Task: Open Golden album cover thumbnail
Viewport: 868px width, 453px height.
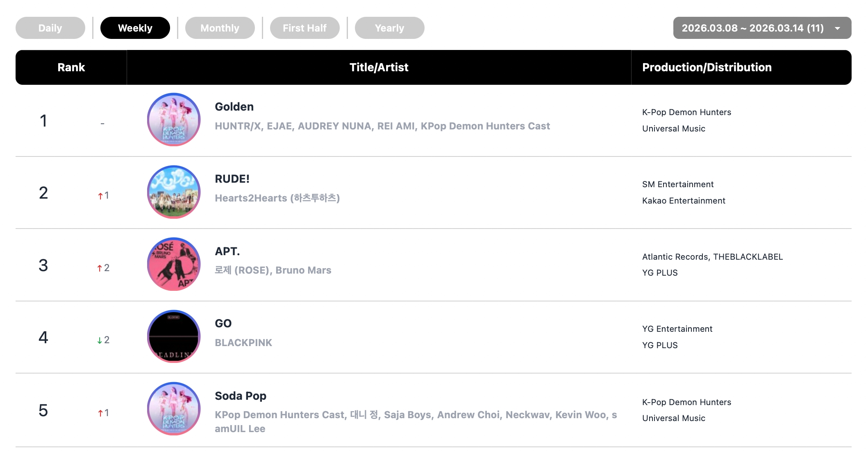Action: [174, 120]
